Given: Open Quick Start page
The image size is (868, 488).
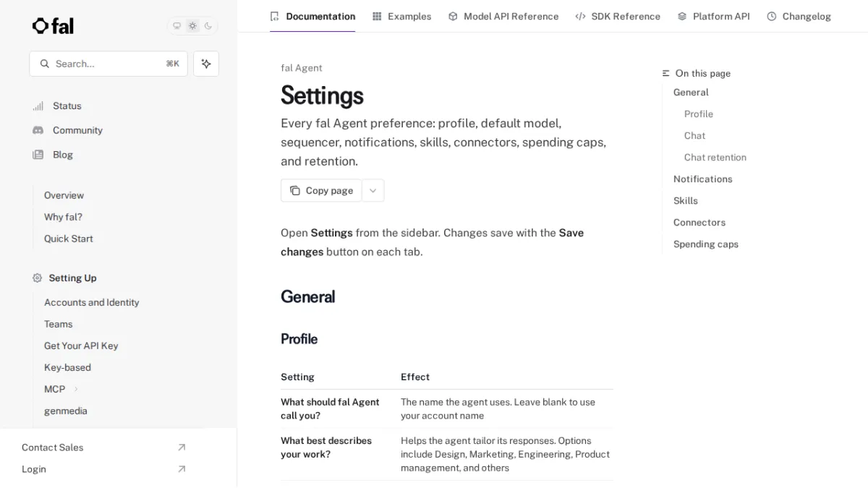Looking at the screenshot, I should pyautogui.click(x=68, y=239).
